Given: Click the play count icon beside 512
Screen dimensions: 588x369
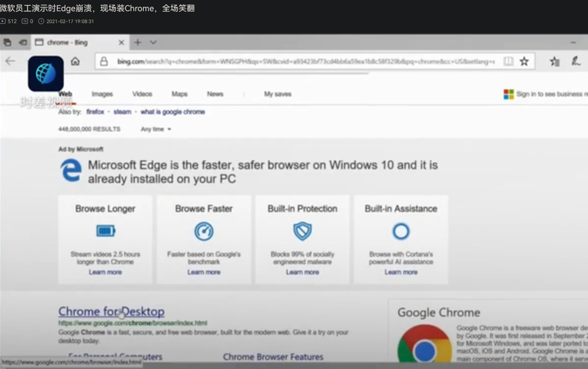Looking at the screenshot, I should [3, 22].
